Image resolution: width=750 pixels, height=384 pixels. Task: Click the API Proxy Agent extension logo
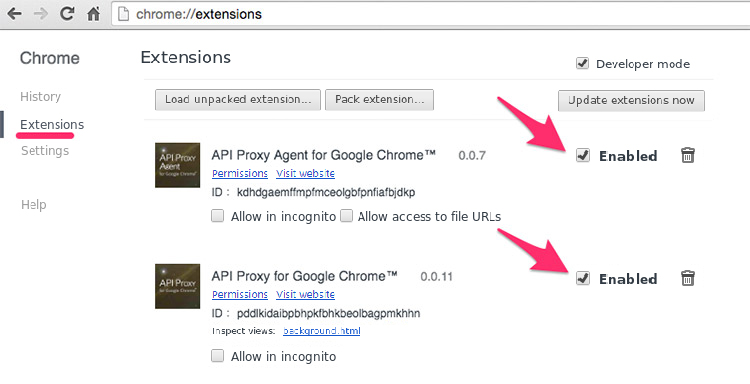177,165
